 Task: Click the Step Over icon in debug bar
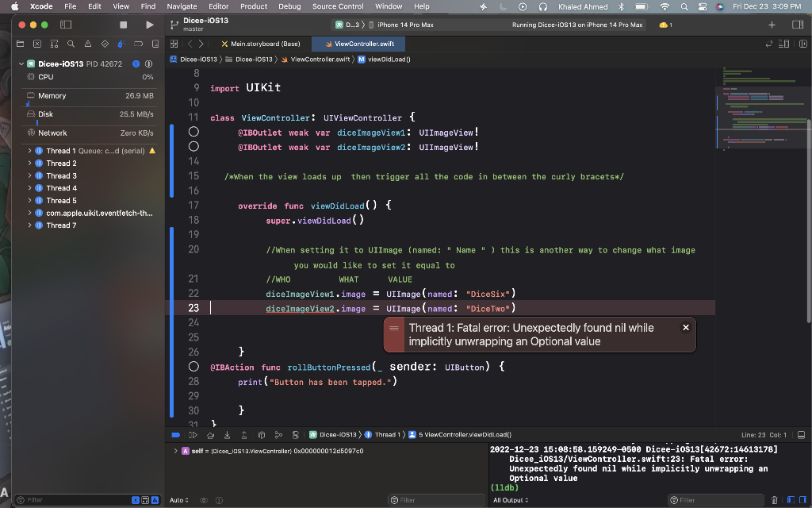(209, 435)
